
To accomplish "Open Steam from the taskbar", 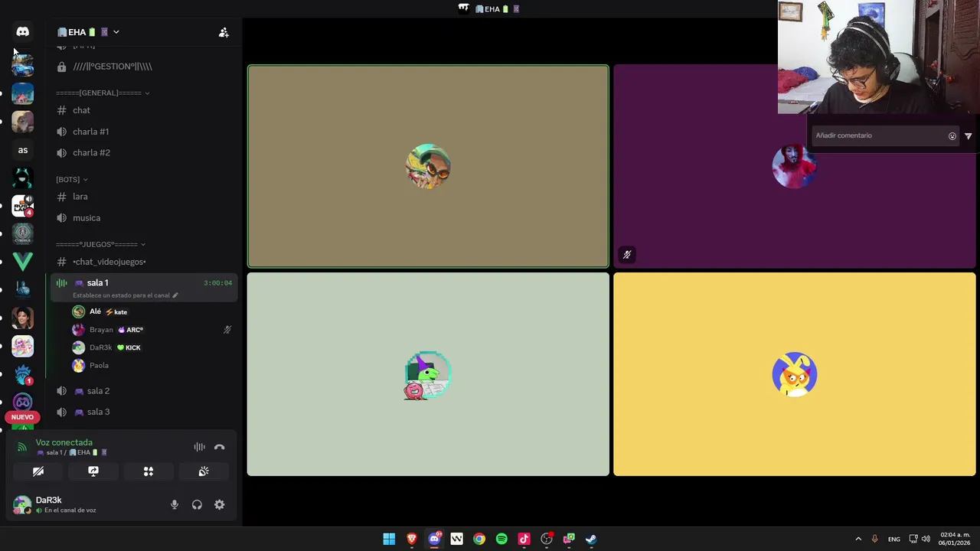I will pyautogui.click(x=591, y=539).
